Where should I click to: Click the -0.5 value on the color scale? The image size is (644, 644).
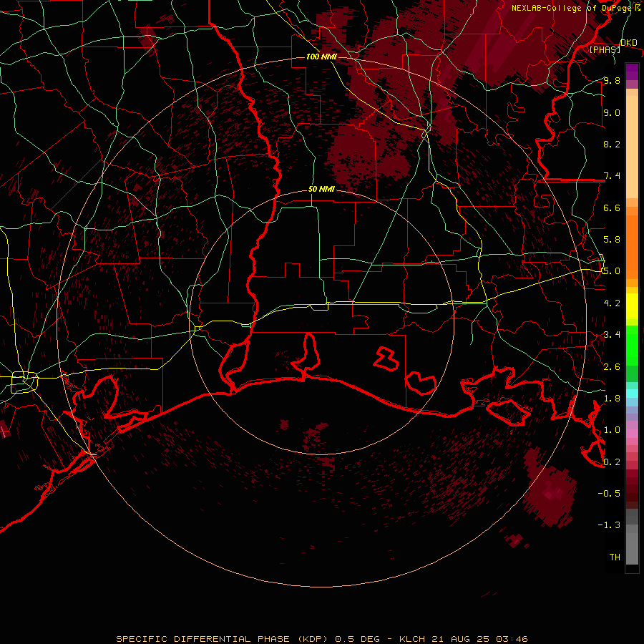click(609, 493)
